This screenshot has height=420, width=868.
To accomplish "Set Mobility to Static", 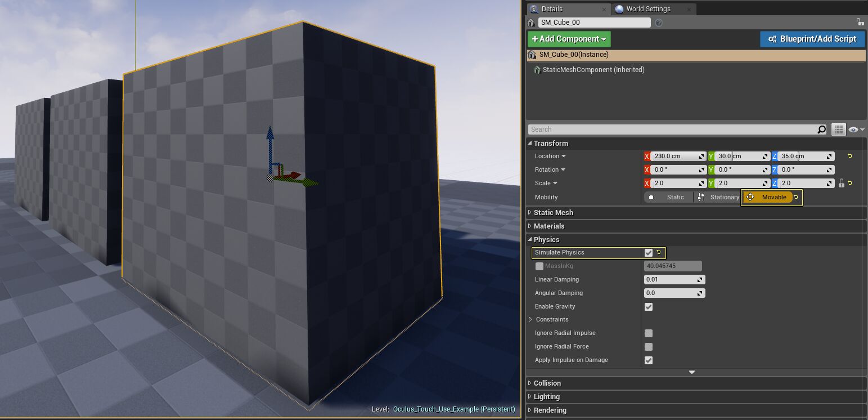I will tap(669, 197).
